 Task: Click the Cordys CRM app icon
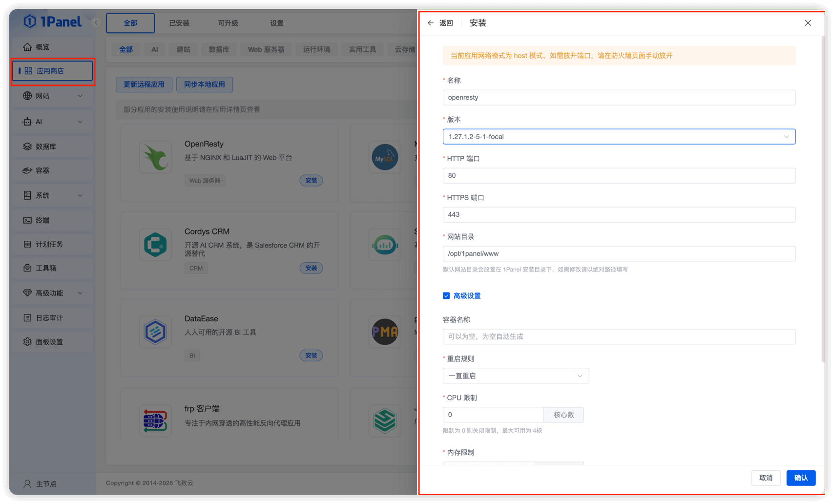pyautogui.click(x=155, y=245)
